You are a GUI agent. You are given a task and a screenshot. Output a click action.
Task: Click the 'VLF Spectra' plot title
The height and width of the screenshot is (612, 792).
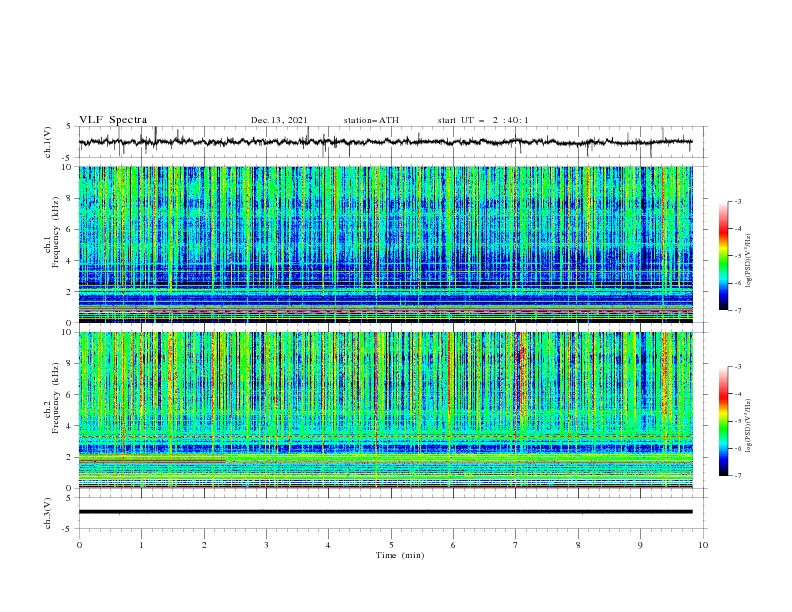[113, 120]
